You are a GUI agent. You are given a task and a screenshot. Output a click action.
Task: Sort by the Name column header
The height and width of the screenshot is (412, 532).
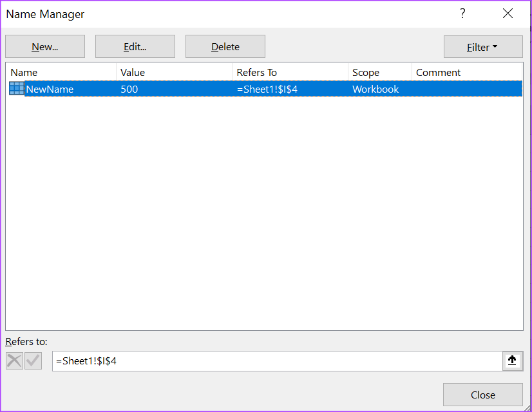click(61, 72)
